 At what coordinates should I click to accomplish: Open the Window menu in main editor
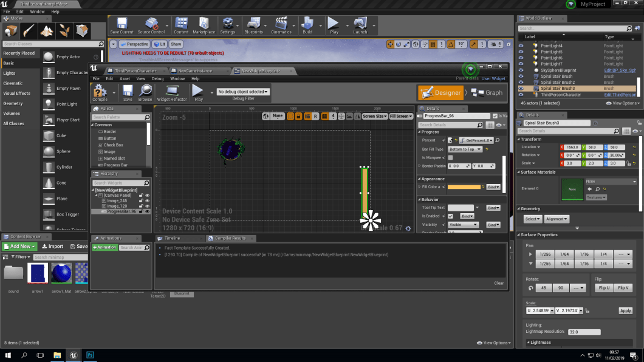pos(37,12)
